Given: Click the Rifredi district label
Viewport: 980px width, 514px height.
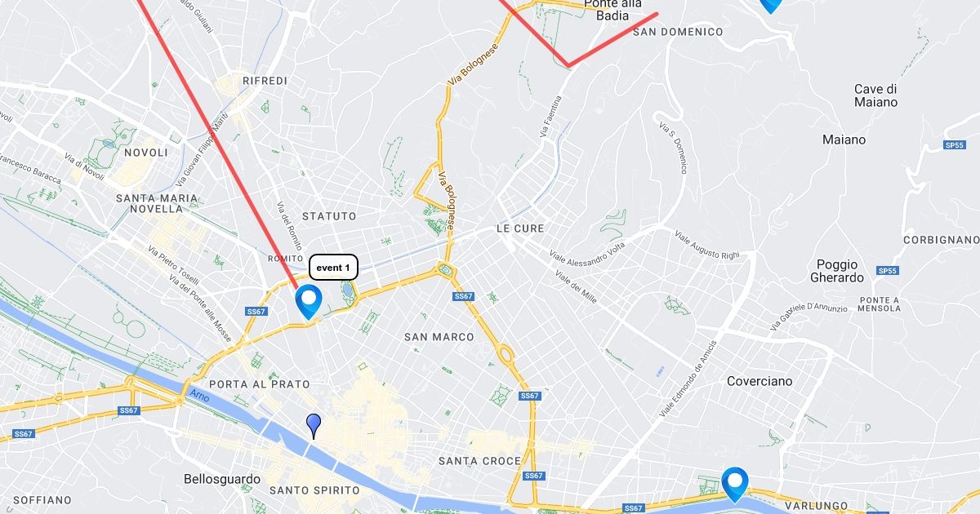Looking at the screenshot, I should (265, 81).
